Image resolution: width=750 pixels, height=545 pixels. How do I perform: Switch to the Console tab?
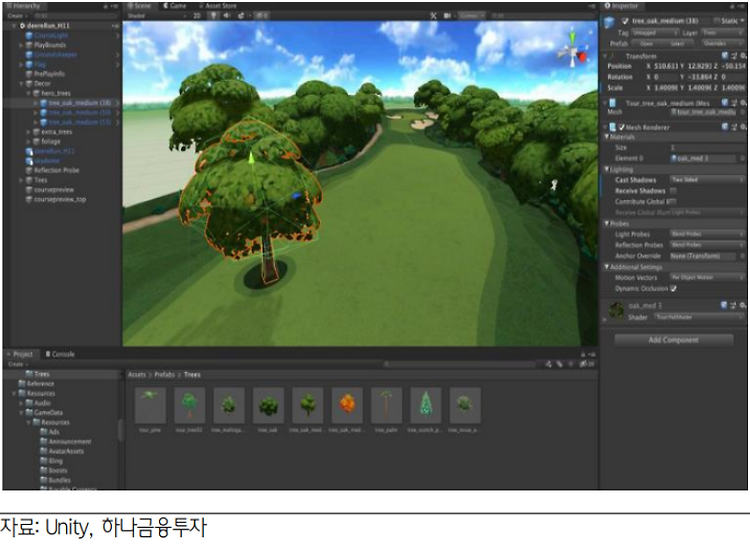click(x=60, y=354)
